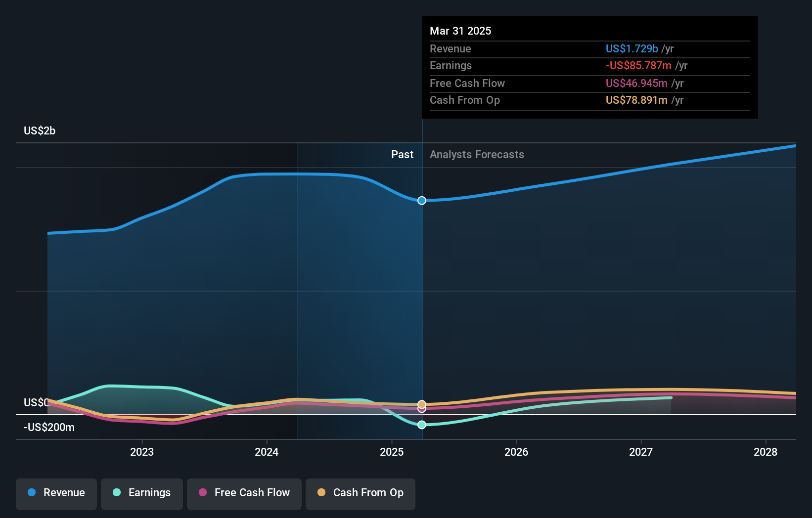
Task: Select the pink Free Cash Flow data point marker
Action: [x=422, y=409]
